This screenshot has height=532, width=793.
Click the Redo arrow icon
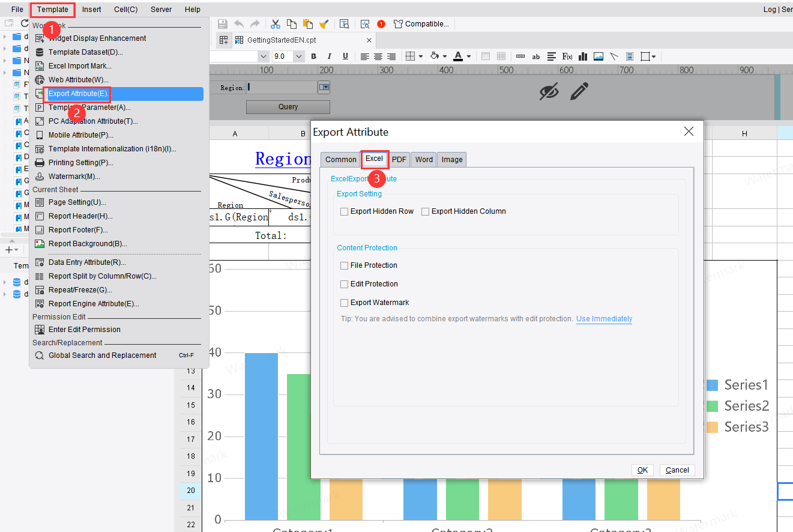[255, 24]
